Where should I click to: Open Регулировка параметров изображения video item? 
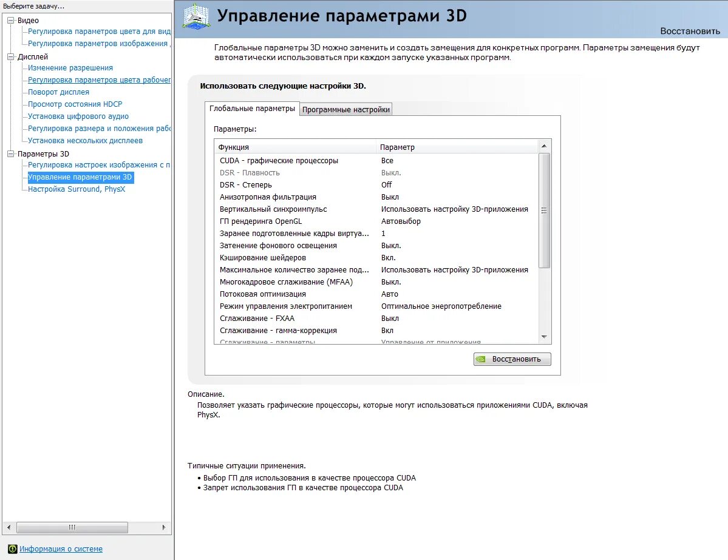pos(99,44)
